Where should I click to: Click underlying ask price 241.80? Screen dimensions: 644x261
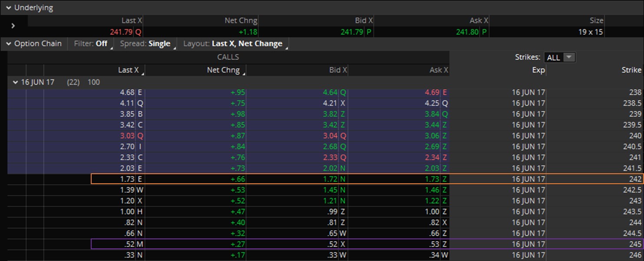pyautogui.click(x=467, y=32)
